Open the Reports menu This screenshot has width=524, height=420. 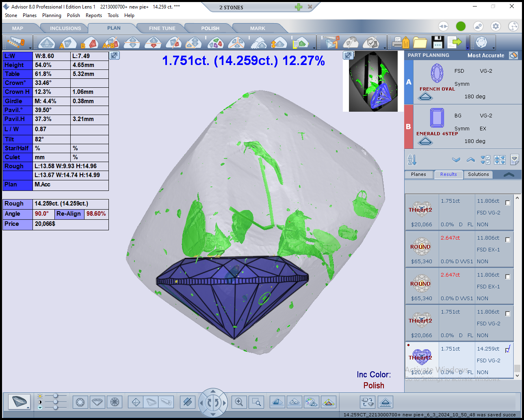coord(93,15)
